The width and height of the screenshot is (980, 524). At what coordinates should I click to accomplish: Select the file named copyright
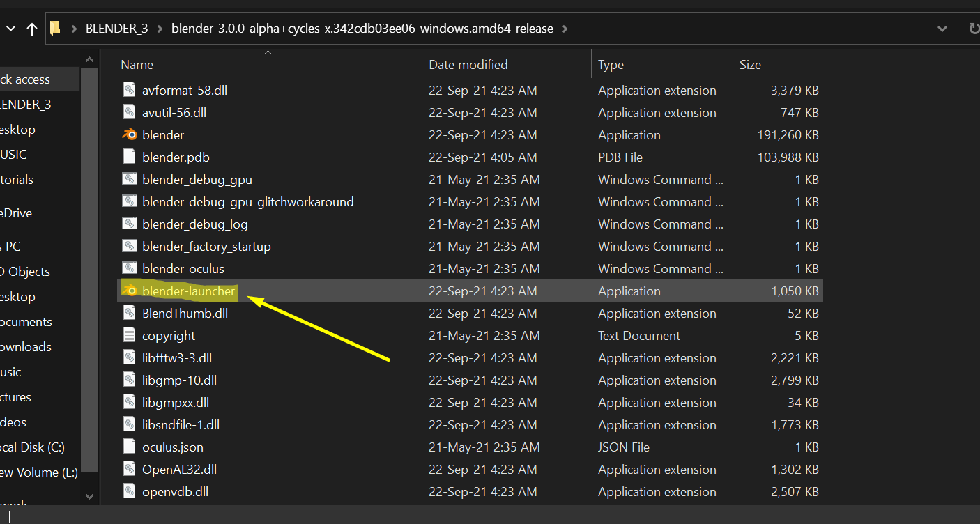click(169, 335)
